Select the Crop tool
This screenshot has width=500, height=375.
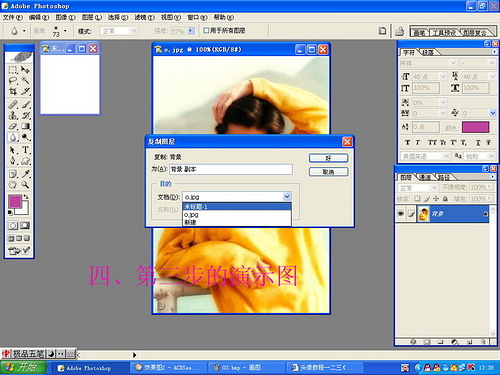13,91
